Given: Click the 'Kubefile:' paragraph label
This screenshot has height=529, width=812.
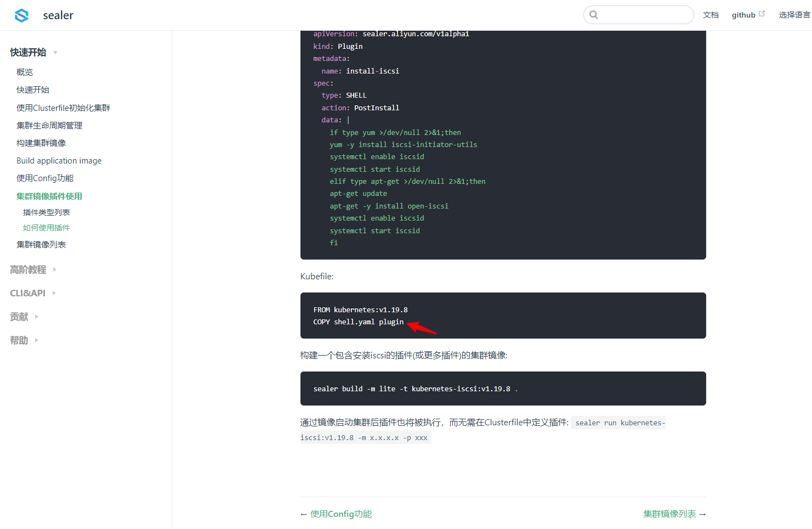Looking at the screenshot, I should [317, 276].
